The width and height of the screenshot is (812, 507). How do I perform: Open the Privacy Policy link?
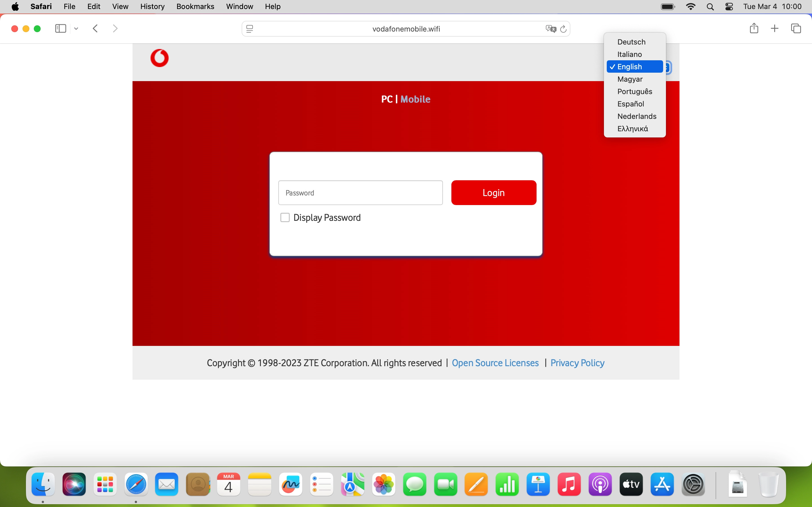(x=577, y=363)
